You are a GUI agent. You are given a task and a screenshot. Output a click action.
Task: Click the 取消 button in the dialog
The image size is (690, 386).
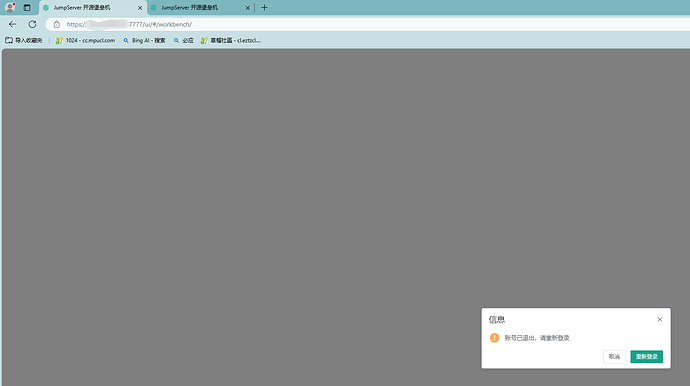tap(614, 357)
